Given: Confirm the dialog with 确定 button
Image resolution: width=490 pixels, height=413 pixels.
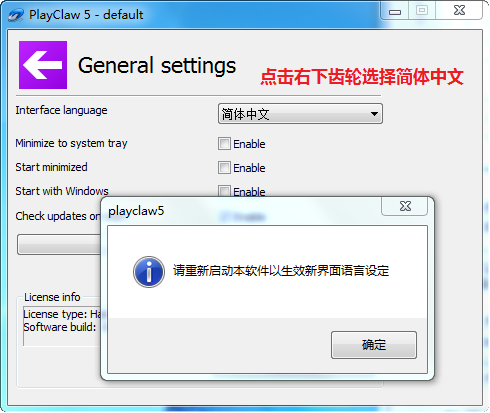Looking at the screenshot, I should (x=374, y=345).
